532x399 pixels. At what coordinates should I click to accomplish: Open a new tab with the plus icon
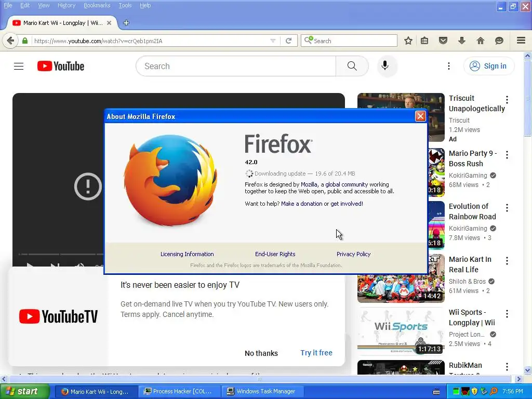(x=126, y=23)
